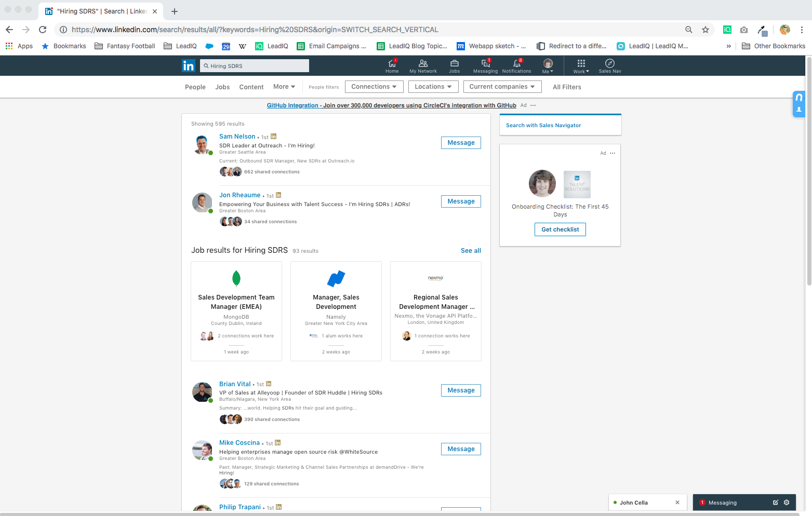Click inside the Hiring SDRS search box
The width and height of the screenshot is (812, 516).
point(255,66)
